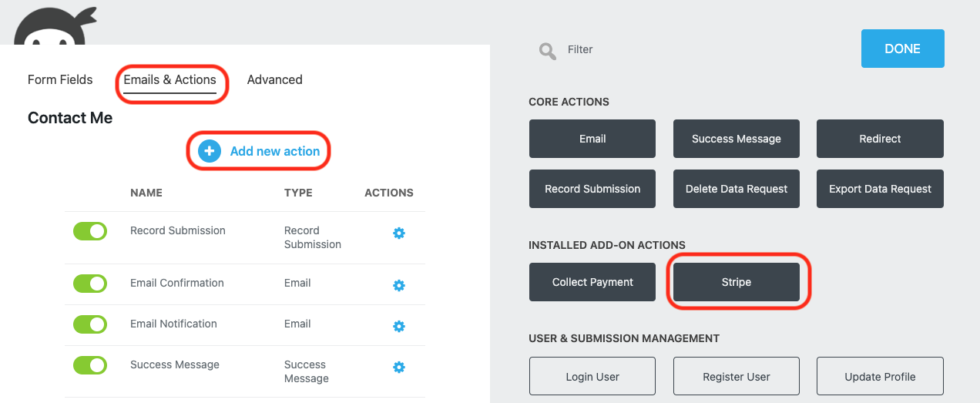Open the Advanced tab
Viewport: 980px width, 403px height.
point(274,79)
